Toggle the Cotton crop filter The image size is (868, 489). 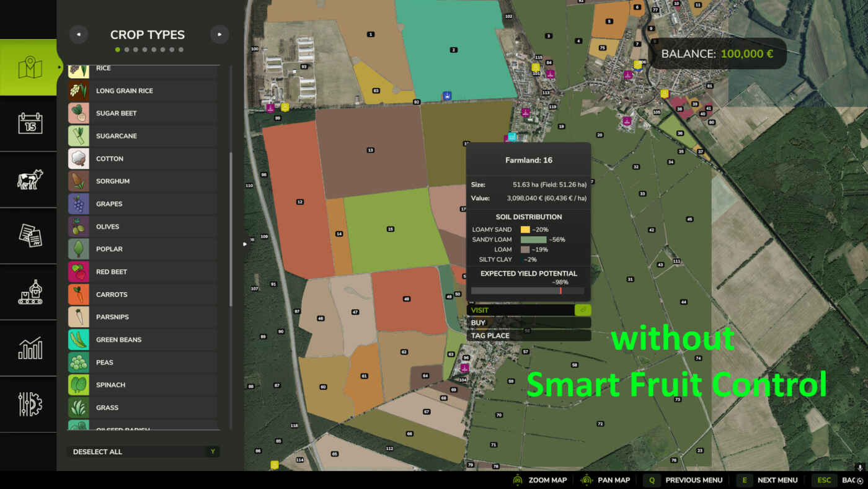coord(143,159)
